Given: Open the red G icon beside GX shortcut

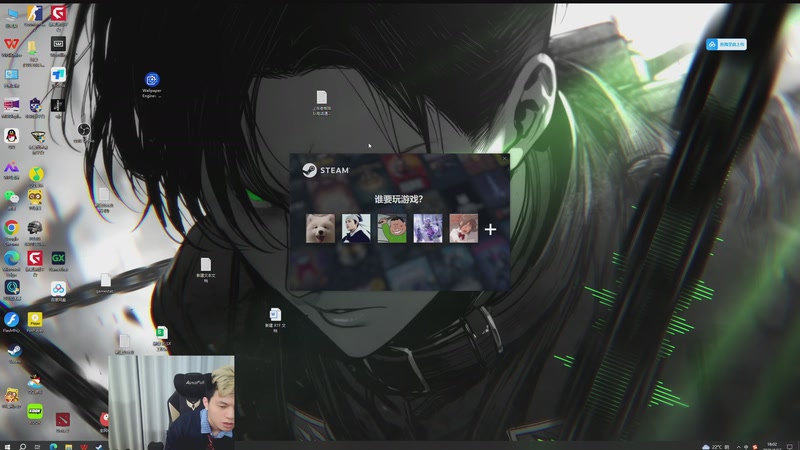Looking at the screenshot, I should click(35, 263).
